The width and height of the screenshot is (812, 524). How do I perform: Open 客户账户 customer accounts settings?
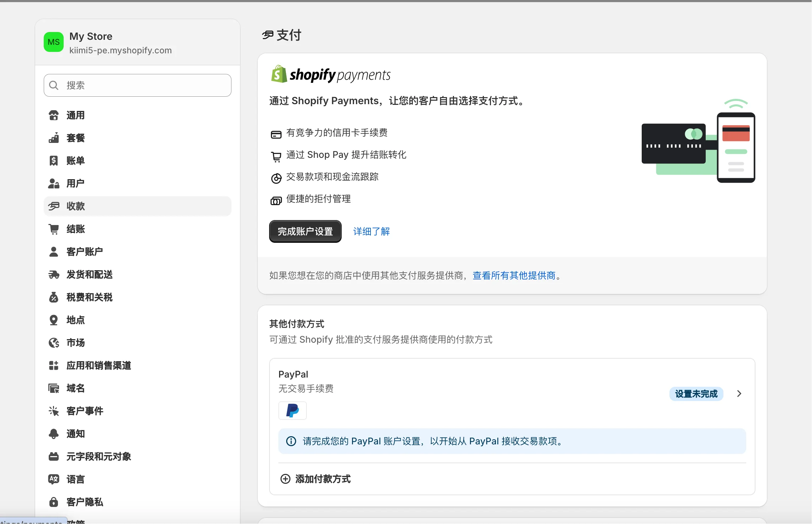pos(138,252)
